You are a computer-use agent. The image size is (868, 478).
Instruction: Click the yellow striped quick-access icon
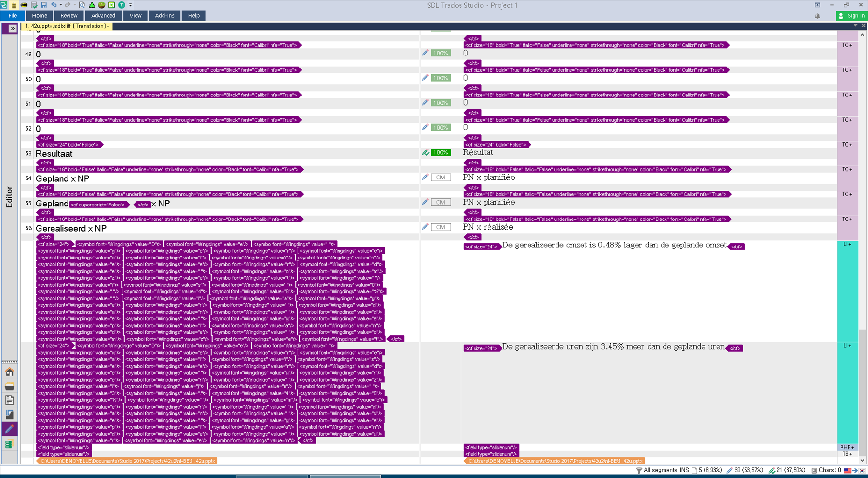[x=14, y=5]
